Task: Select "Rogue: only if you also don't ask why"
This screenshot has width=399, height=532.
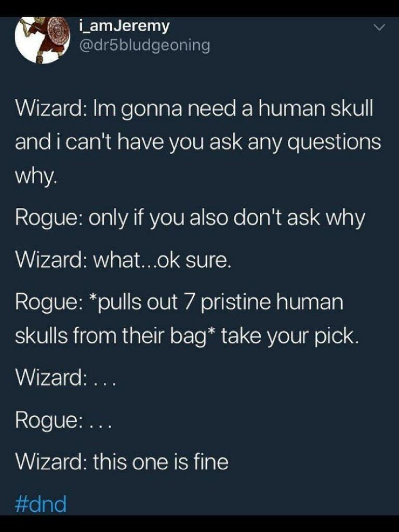Action: coord(190,219)
